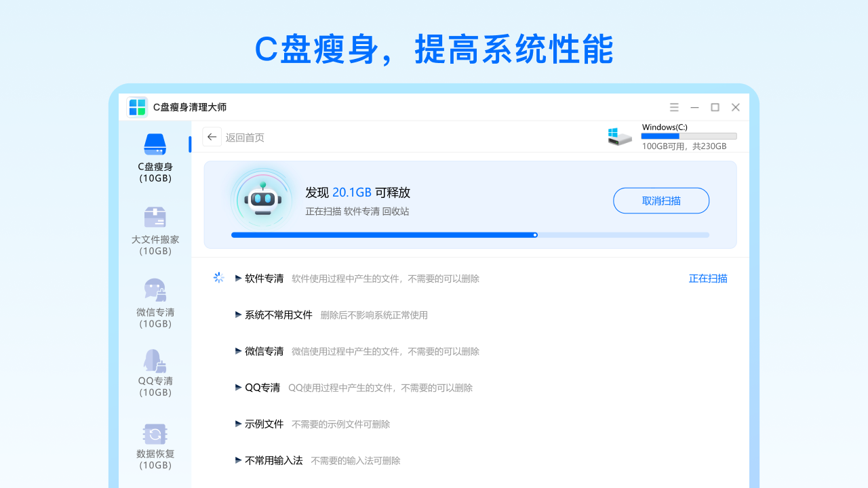The image size is (868, 488).
Task: Expand the 示例文件 category arrow
Action: (x=238, y=424)
